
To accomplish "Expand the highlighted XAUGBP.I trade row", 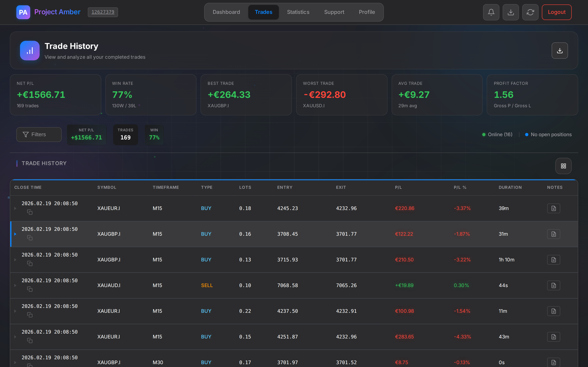I will [15, 234].
